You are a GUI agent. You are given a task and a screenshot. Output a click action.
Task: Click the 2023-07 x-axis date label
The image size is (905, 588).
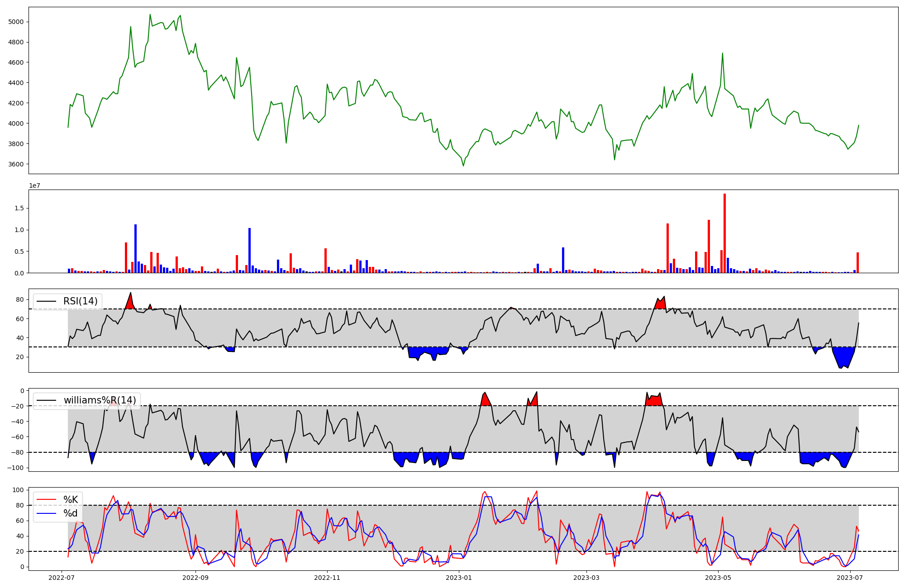tap(850, 578)
